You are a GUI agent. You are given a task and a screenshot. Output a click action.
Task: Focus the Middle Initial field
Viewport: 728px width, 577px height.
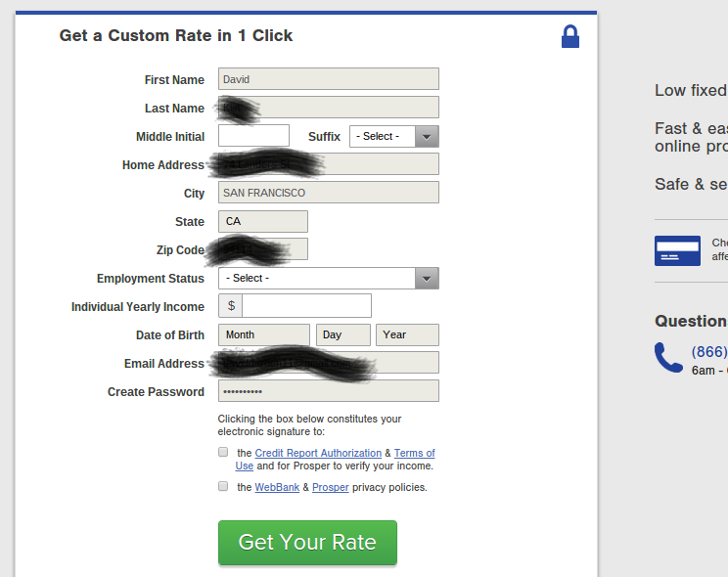coord(254,136)
